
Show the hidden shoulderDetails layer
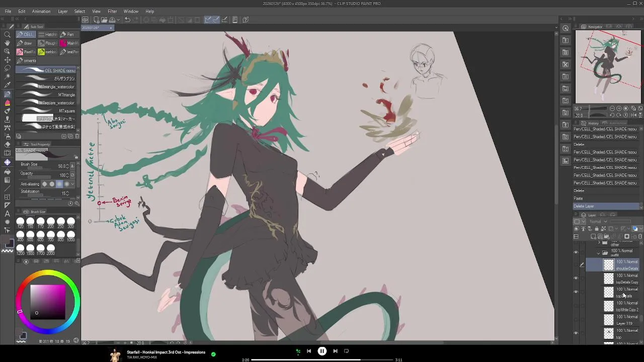click(576, 265)
